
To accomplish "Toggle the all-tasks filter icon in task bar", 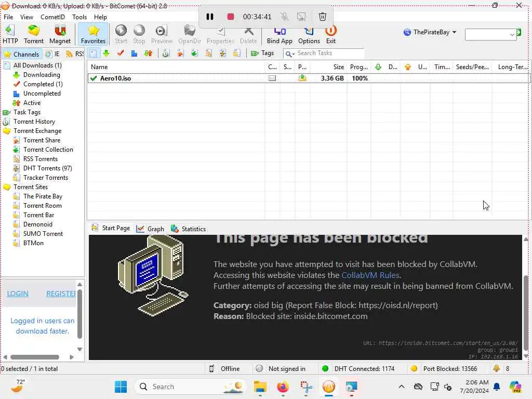I will point(93,54).
